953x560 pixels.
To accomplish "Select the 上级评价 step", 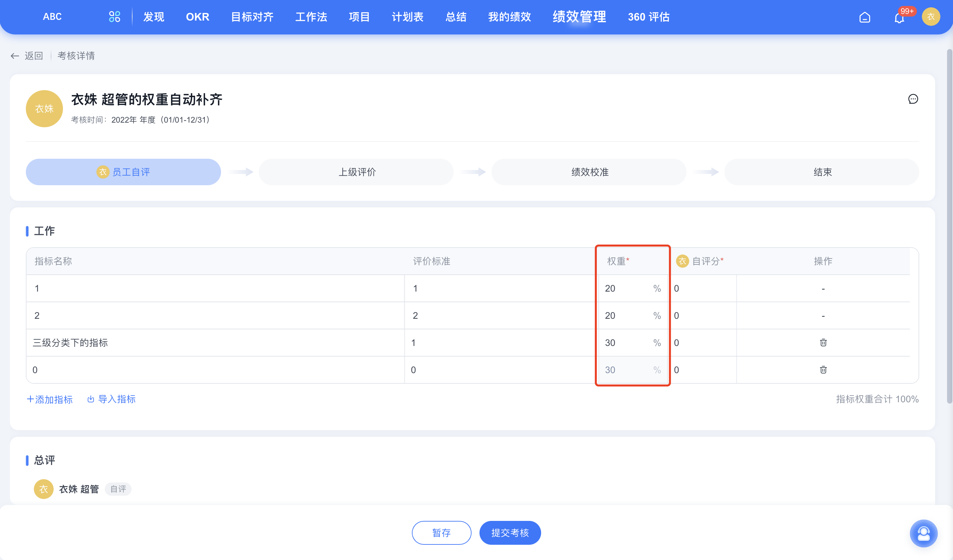I will tap(356, 172).
